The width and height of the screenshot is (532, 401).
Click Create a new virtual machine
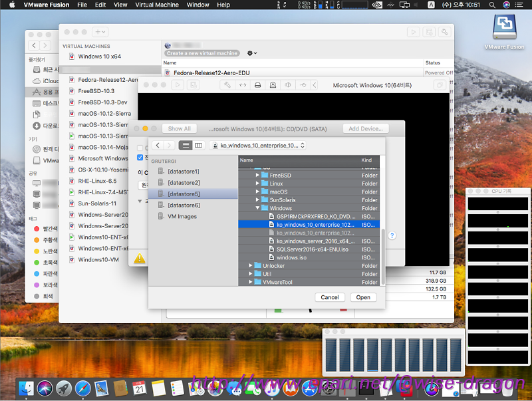(202, 53)
